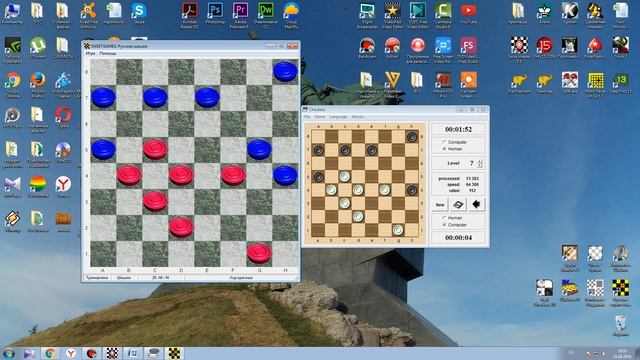
Task: Open the Opera desktop icon
Action: [63, 116]
